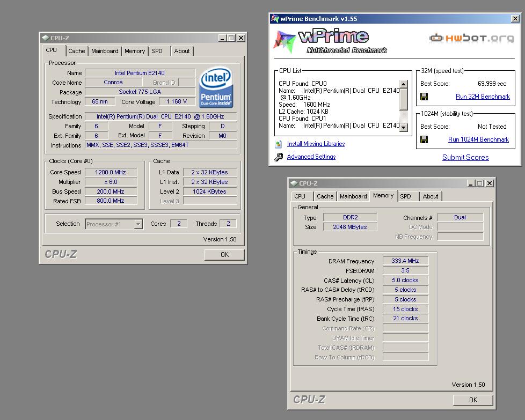The height and width of the screenshot is (420, 525).
Task: Switch to About tab in CPU-Z Memory window
Action: click(430, 196)
